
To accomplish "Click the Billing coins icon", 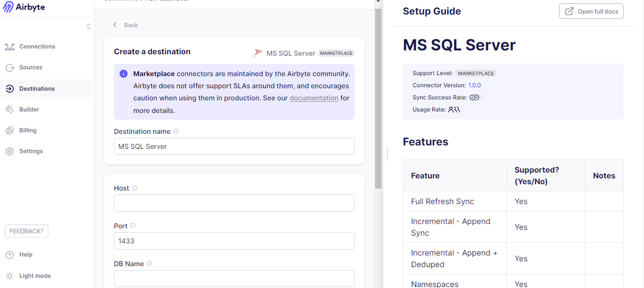I will click(10, 130).
